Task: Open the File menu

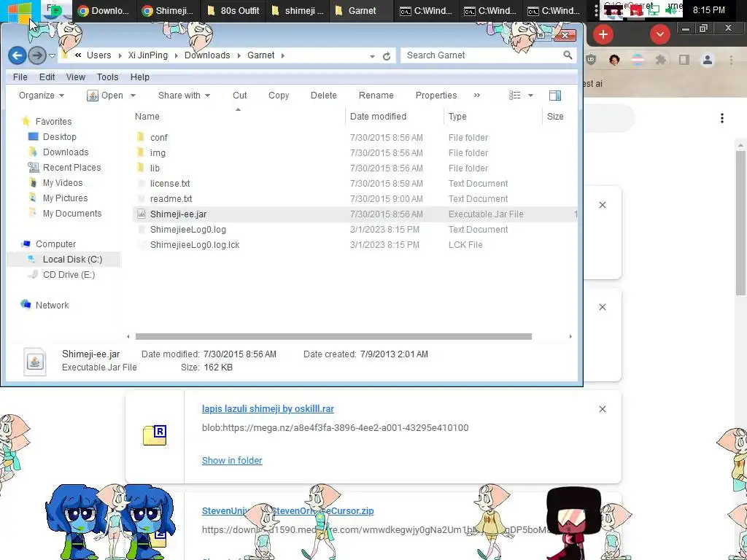Action: (x=20, y=77)
